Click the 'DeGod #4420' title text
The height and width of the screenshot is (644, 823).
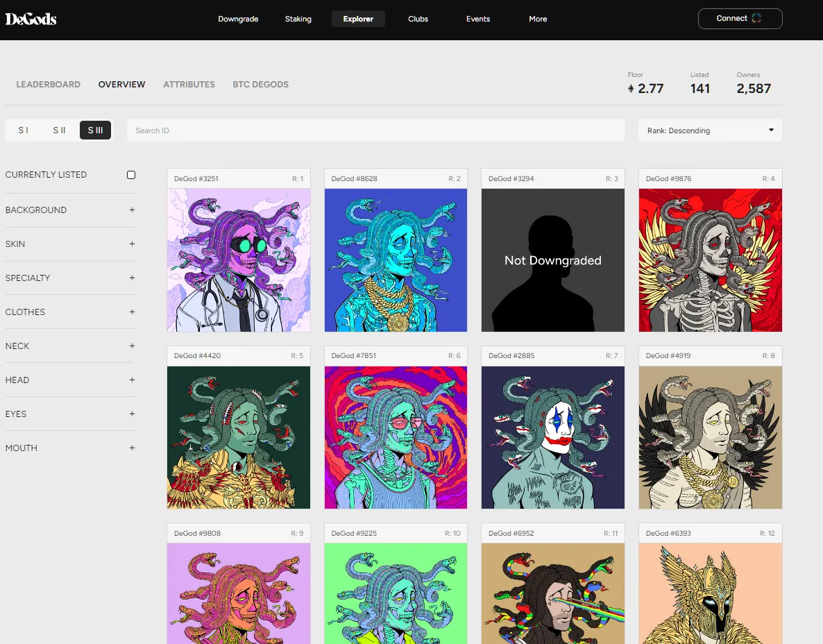click(x=197, y=355)
